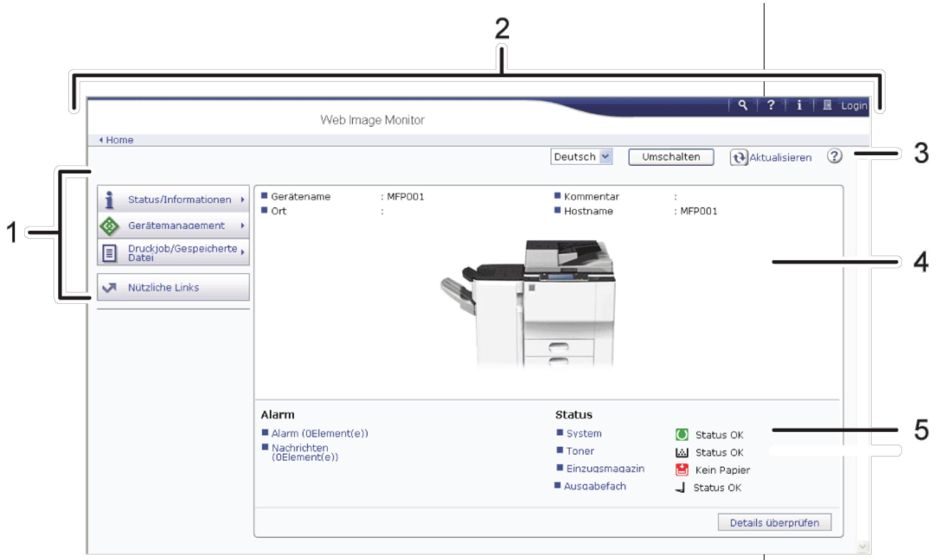Click the green System status icon
The image size is (939, 560).
[682, 435]
